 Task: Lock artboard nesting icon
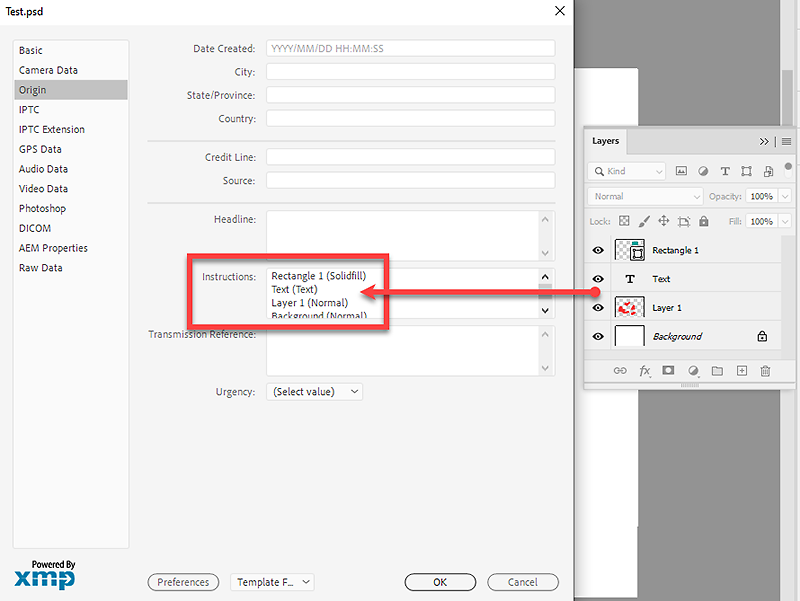684,221
